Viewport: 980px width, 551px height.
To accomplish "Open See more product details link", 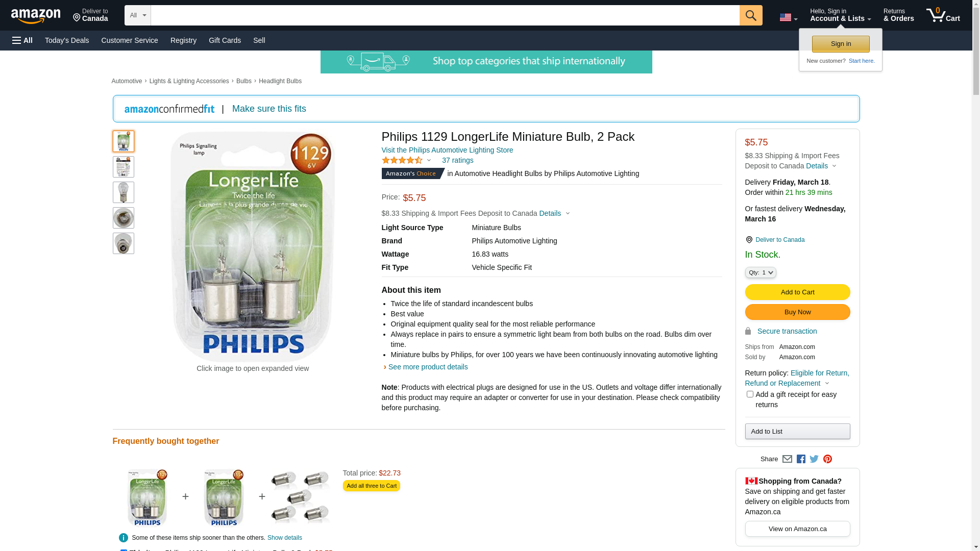I will tap(428, 367).
